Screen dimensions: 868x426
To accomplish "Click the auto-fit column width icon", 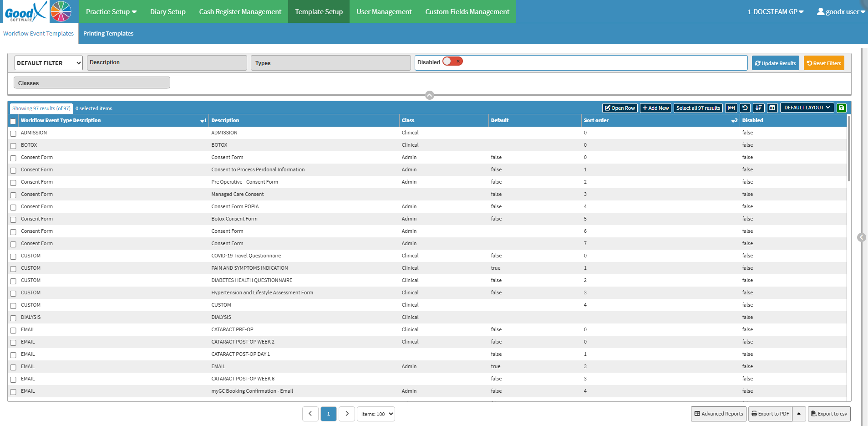I will pos(731,108).
